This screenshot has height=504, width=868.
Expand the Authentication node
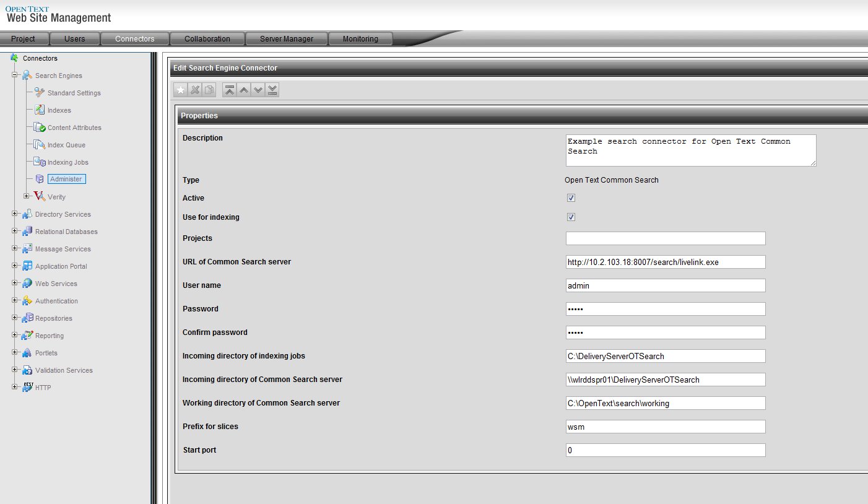click(15, 300)
